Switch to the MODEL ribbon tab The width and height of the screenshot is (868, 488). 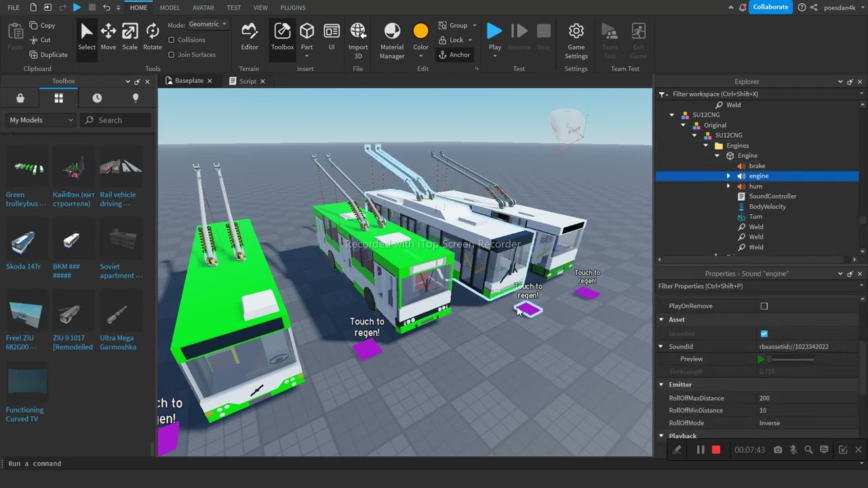point(170,7)
